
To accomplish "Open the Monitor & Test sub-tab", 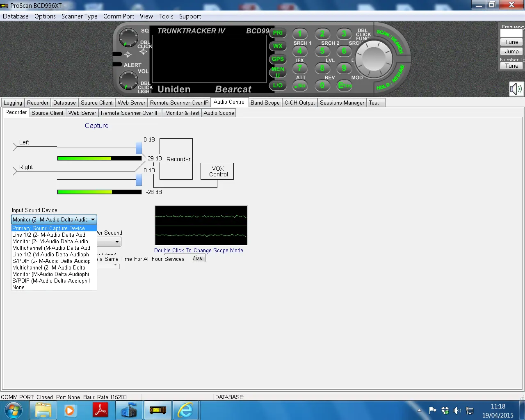I will 182,113.
